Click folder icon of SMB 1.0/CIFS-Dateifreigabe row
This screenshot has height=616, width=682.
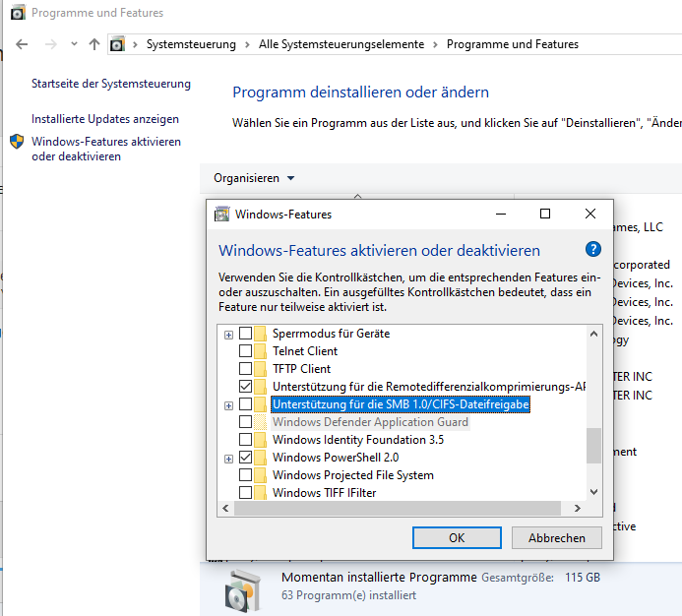click(260, 404)
